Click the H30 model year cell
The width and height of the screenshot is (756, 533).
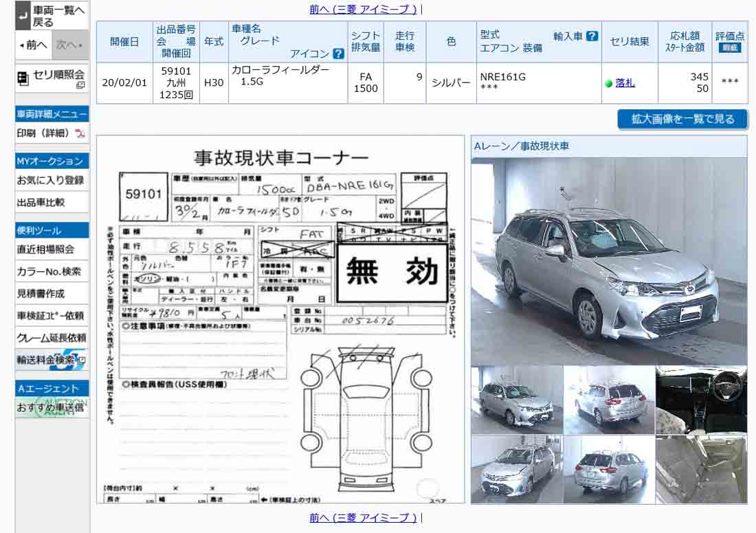[x=214, y=83]
